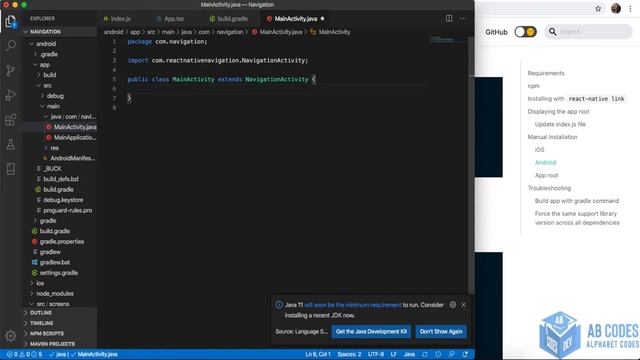Click the browser profile avatar
Viewport: 640px width, 360px height.
click(x=616, y=9)
